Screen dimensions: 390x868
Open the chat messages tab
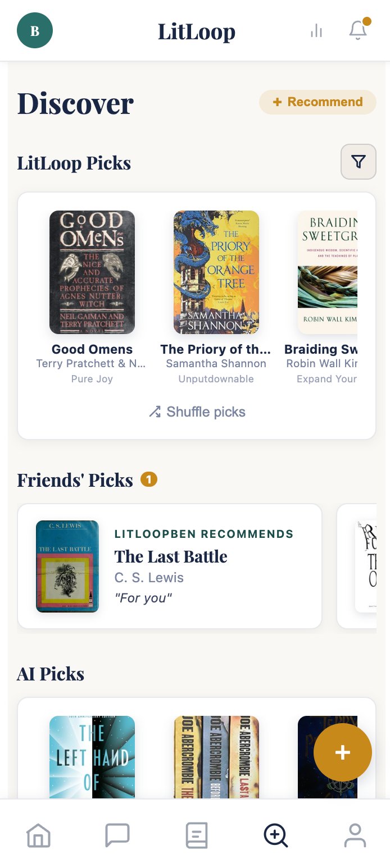117,835
